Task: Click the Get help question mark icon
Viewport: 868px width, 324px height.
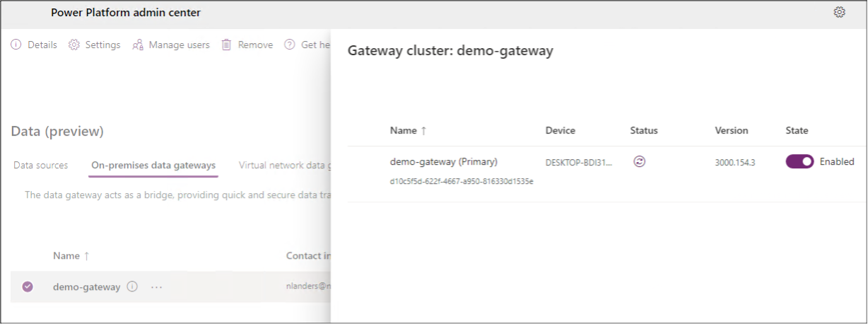Action: (289, 45)
